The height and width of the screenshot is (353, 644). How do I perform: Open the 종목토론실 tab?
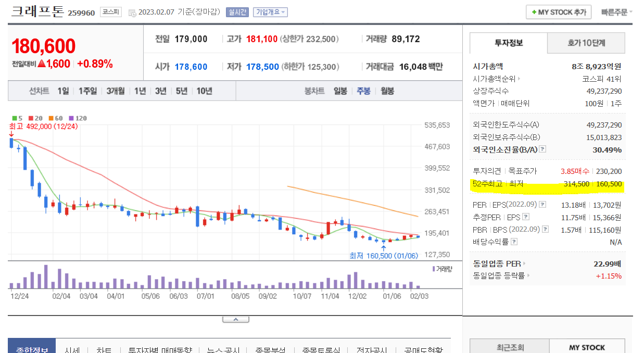point(322,349)
